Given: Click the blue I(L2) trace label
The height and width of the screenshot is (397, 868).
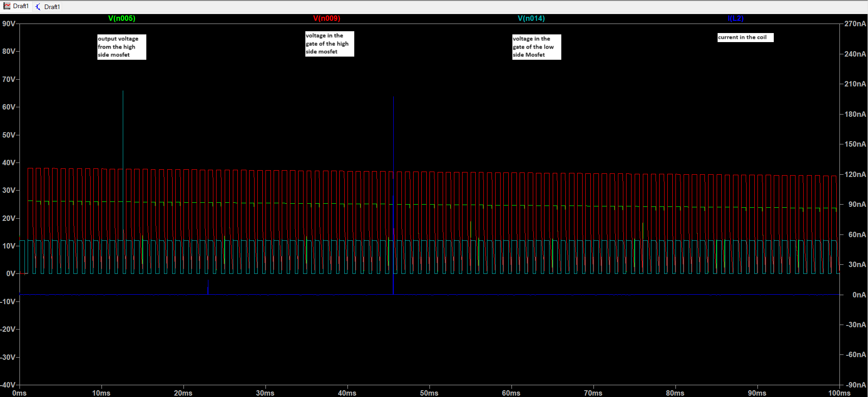Looking at the screenshot, I should [x=735, y=19].
